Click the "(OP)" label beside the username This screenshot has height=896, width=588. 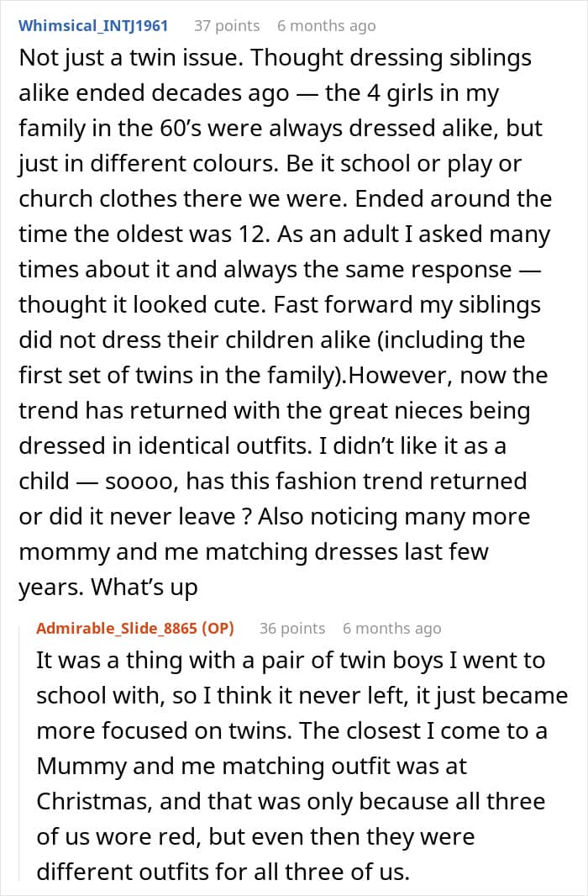point(217,629)
